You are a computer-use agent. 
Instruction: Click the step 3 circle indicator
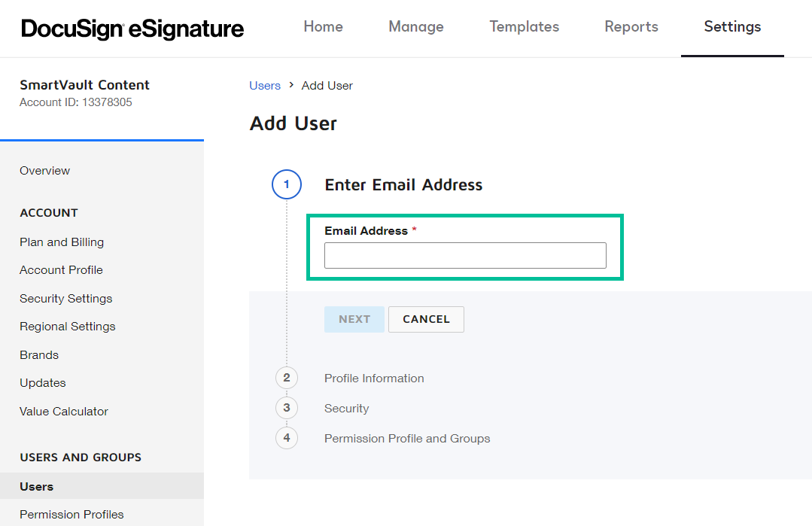(287, 408)
